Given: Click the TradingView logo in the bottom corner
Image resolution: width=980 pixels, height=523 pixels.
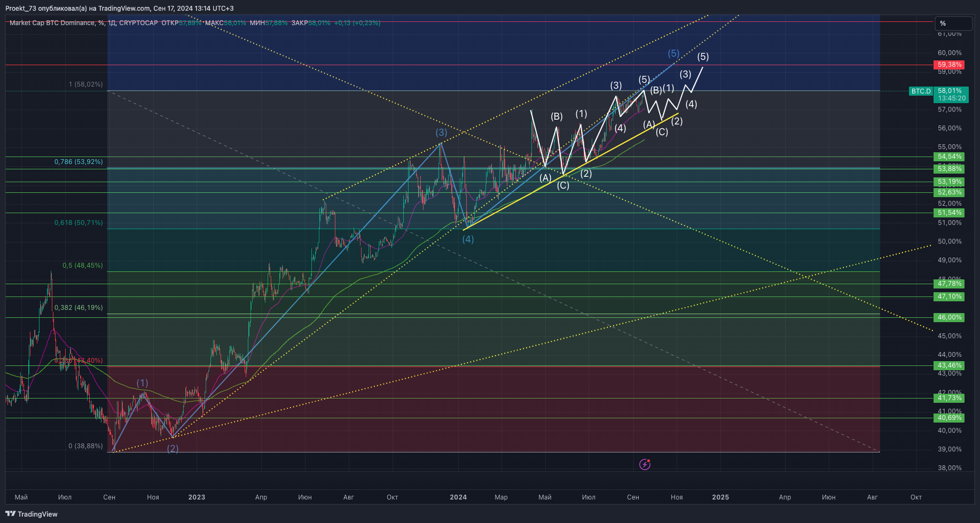Looking at the screenshot, I should click(x=30, y=514).
